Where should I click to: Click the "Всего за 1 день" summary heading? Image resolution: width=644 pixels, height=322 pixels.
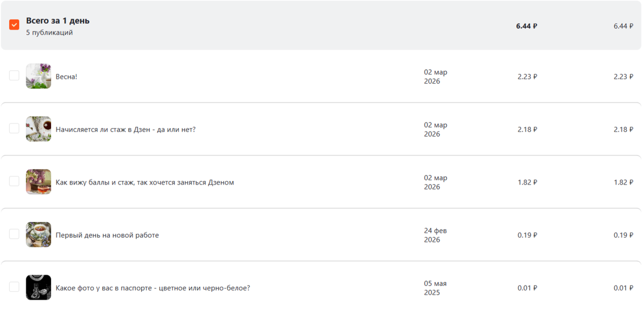58,21
